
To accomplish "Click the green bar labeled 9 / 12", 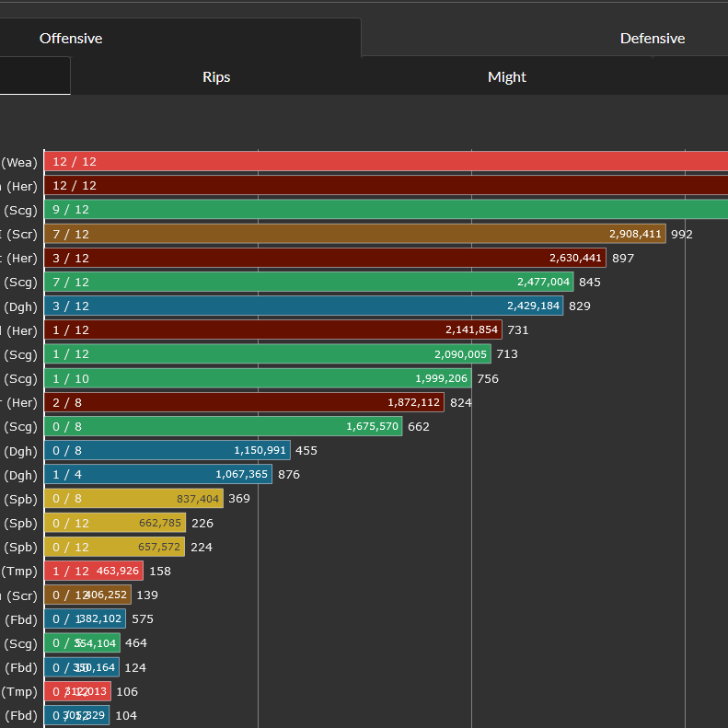I will tap(386, 210).
